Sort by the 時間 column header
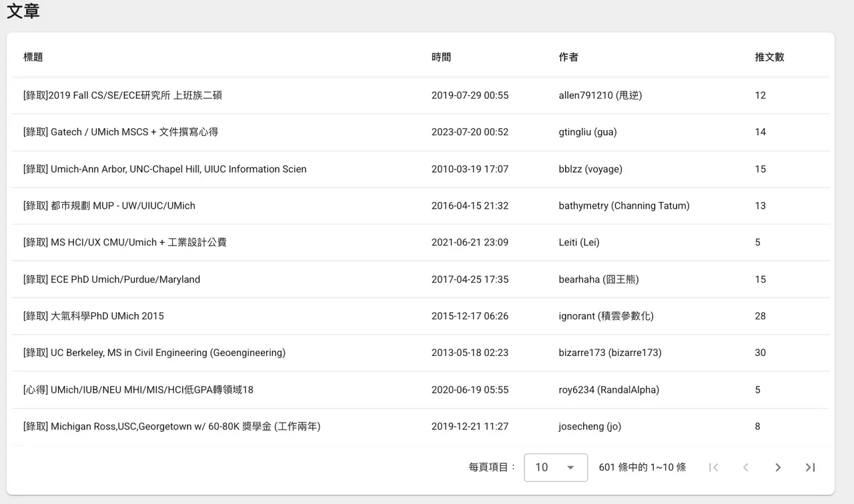 tap(441, 57)
